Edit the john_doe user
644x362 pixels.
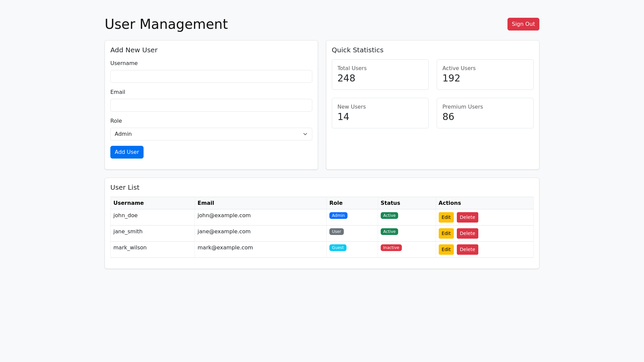pos(446,217)
